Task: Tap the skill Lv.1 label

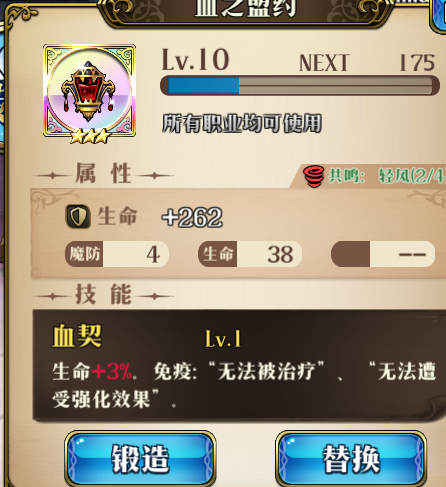Action: [x=223, y=339]
